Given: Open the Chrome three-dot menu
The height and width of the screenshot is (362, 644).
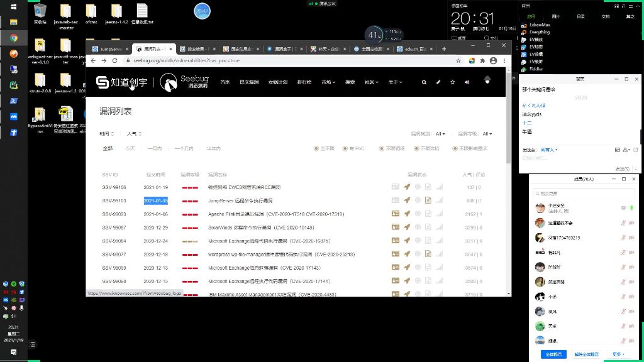Looking at the screenshot, I should (x=504, y=60).
